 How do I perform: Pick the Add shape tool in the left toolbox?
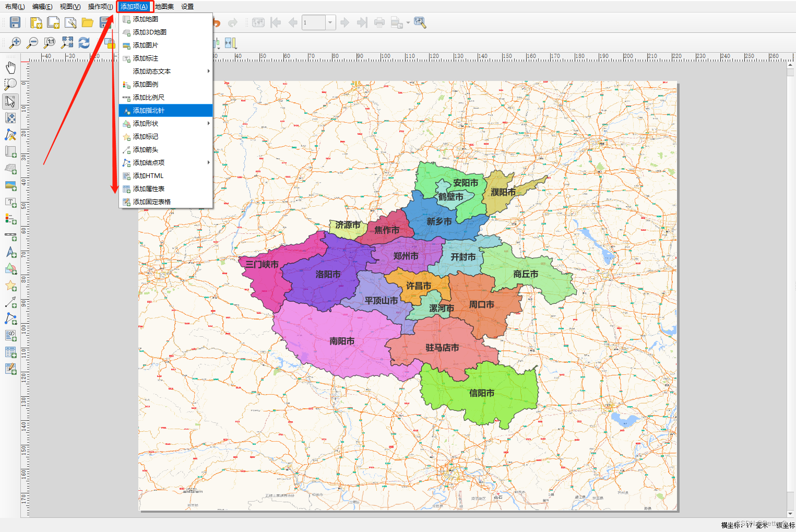point(10,269)
